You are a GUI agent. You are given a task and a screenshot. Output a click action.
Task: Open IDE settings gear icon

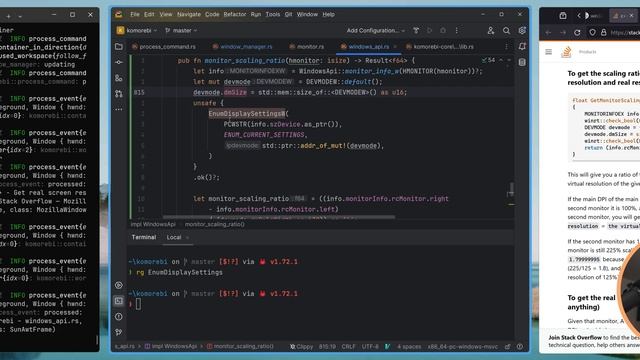coord(522,31)
